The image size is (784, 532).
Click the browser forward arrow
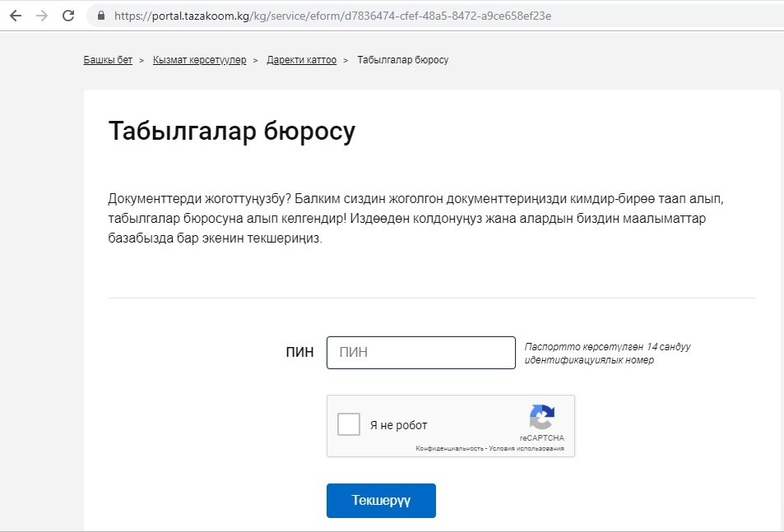(x=41, y=16)
